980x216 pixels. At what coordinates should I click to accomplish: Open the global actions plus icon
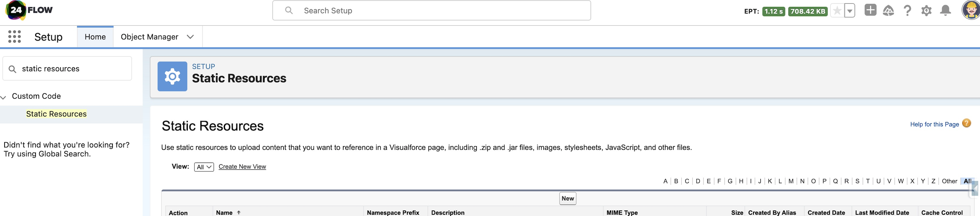pos(870,10)
